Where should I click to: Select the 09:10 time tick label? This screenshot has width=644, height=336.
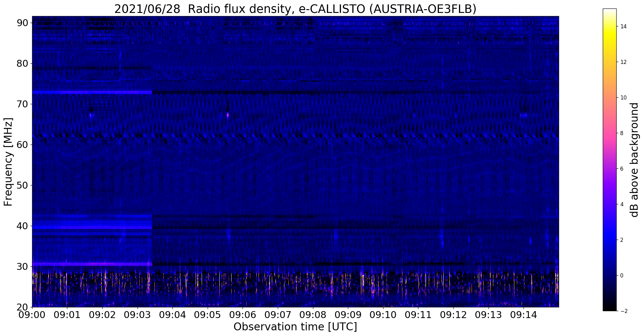383,315
